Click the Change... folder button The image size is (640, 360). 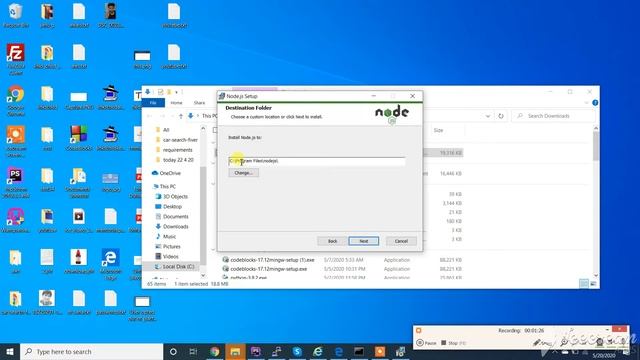click(244, 173)
